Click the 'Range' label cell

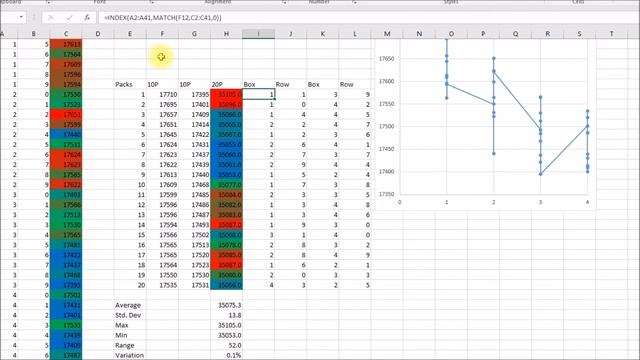click(x=130, y=345)
